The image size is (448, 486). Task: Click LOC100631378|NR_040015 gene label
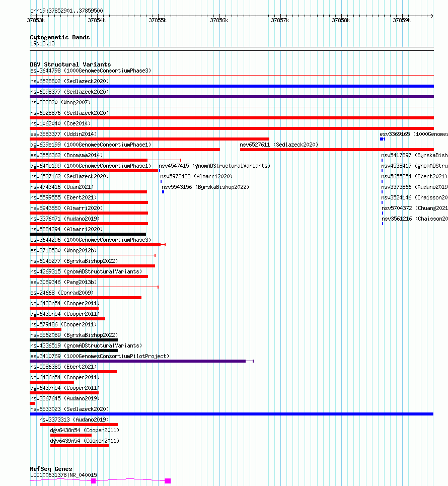(63, 475)
